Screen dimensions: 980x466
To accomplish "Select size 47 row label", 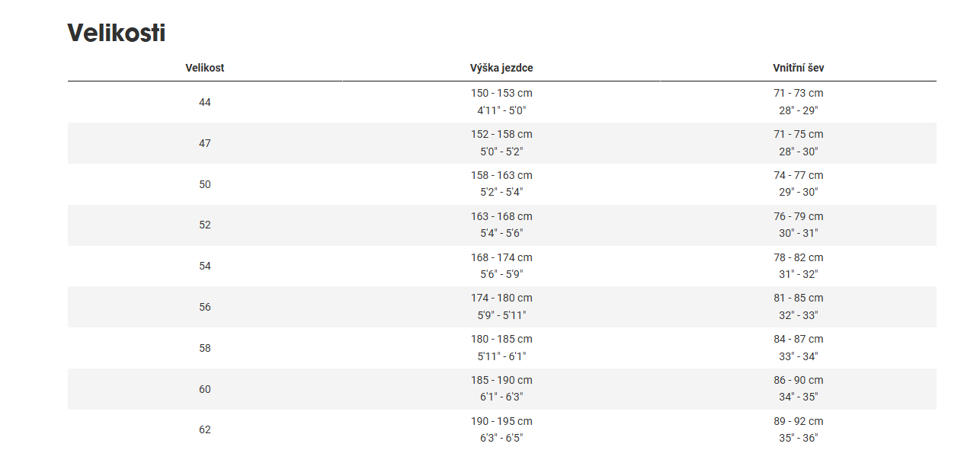I will point(204,143).
